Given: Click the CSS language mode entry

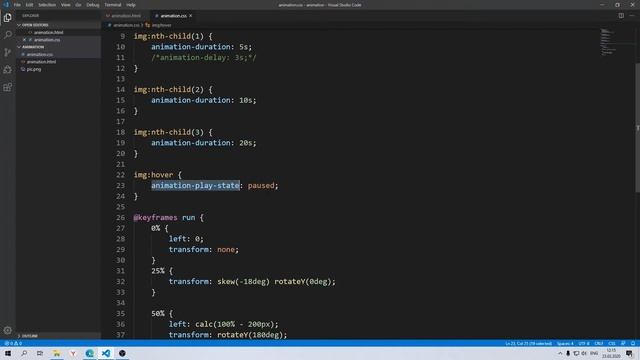Looking at the screenshot, I should click(x=612, y=343).
